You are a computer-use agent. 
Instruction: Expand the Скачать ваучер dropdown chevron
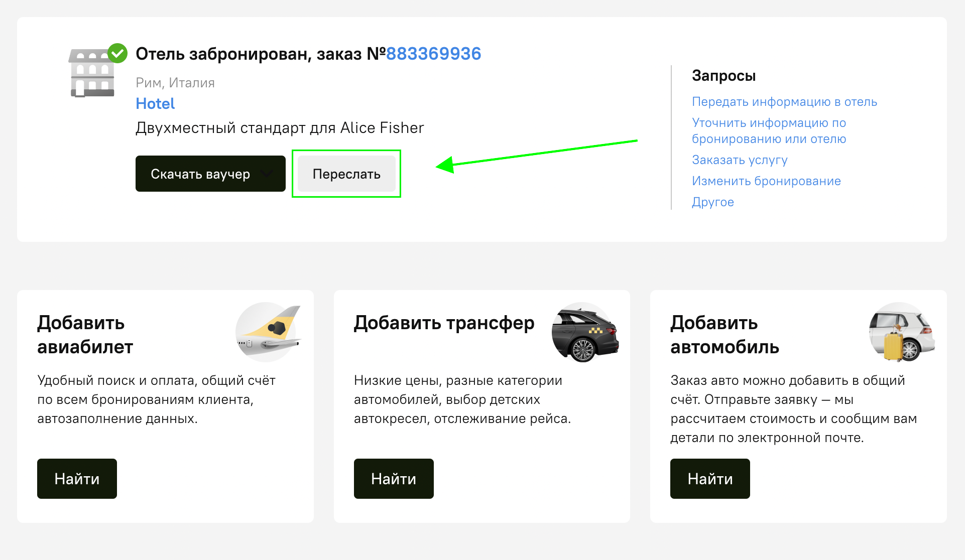click(x=268, y=174)
